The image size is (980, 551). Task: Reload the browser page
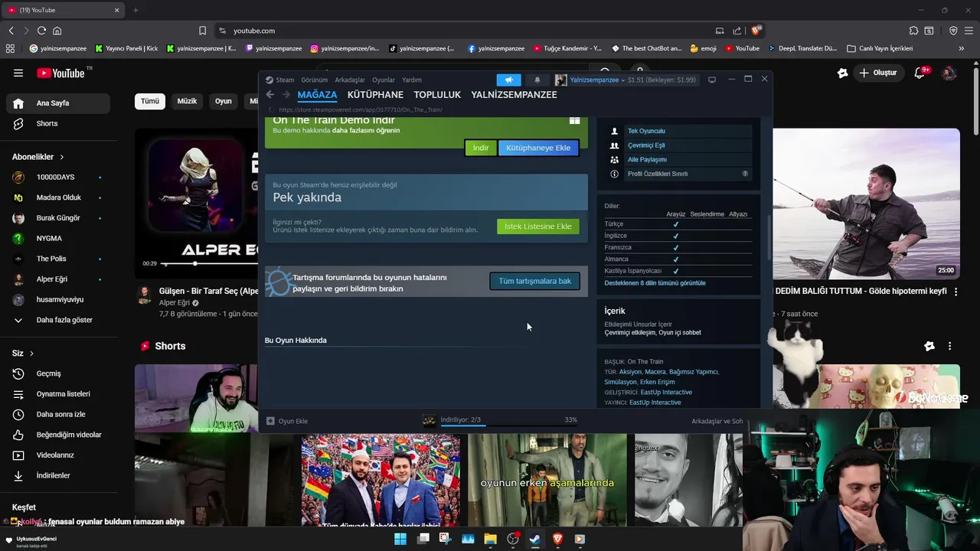(41, 31)
